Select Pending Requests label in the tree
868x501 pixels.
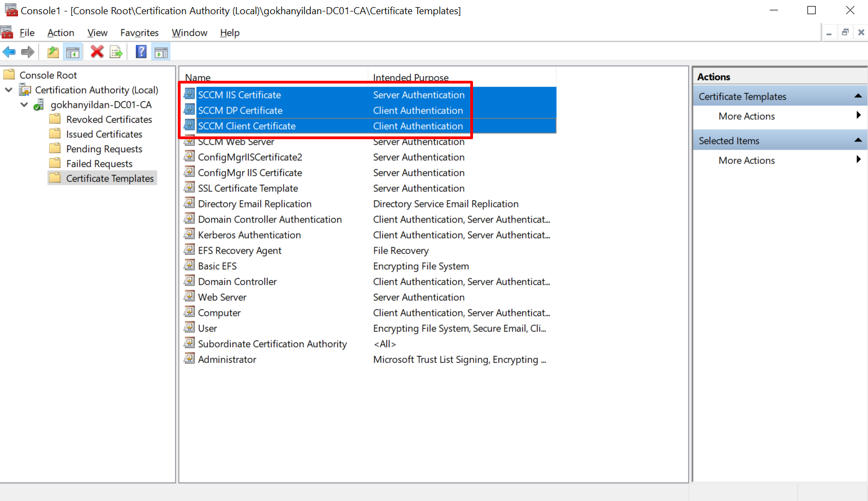tap(104, 149)
